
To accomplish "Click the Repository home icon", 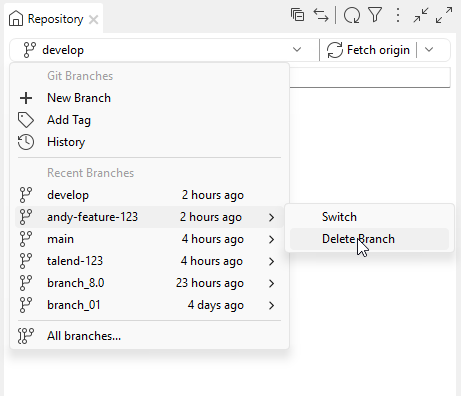I will 16,18.
